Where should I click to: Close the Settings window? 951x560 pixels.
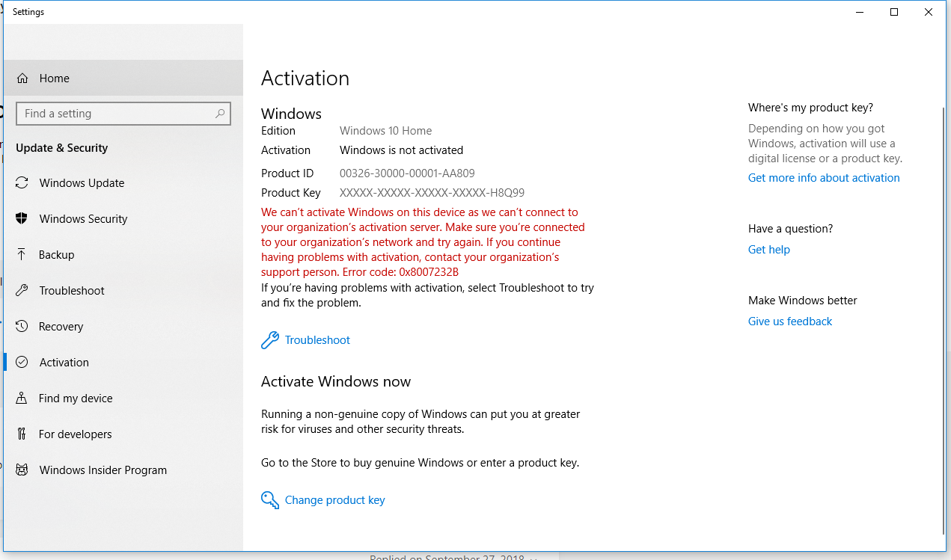tap(929, 12)
